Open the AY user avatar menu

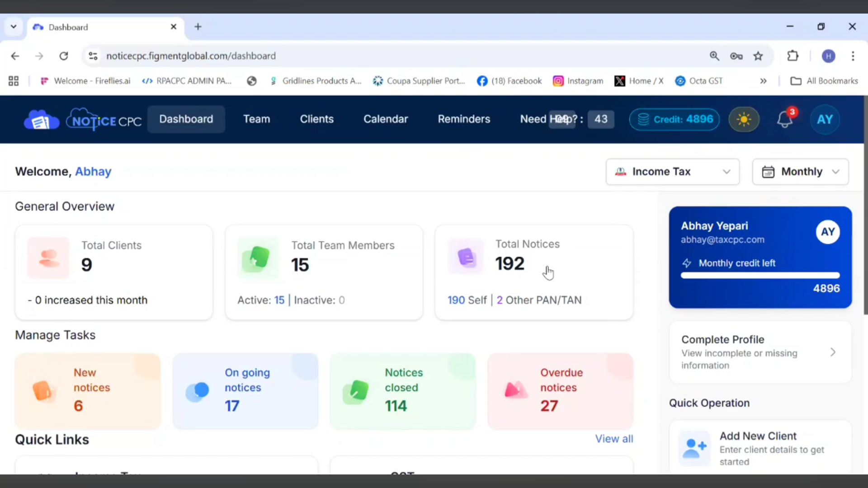pyautogui.click(x=825, y=119)
